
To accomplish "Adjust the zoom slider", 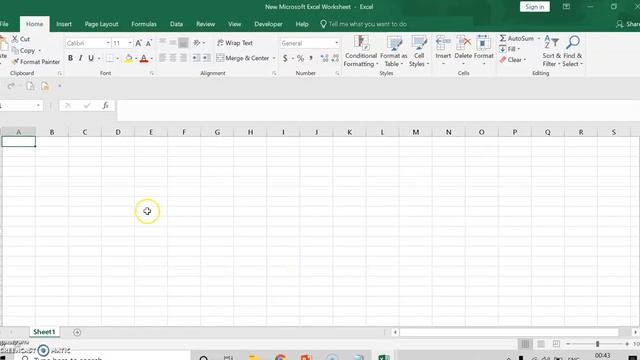I will coord(598,344).
